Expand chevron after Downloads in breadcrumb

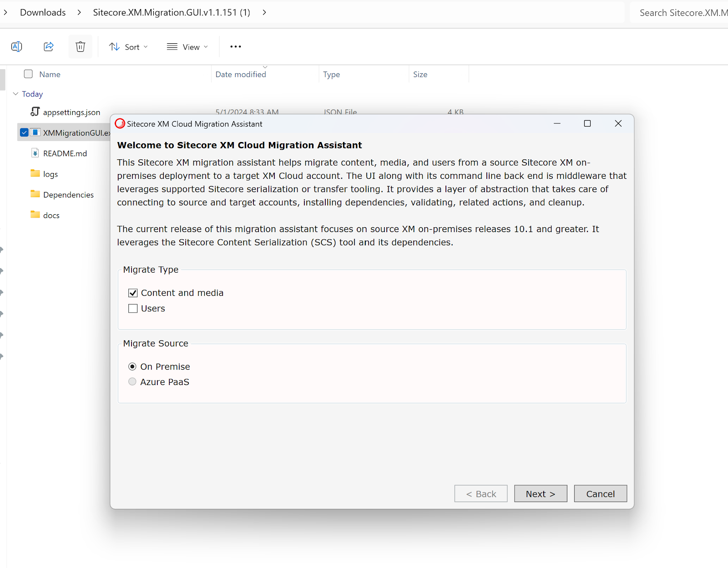pos(79,12)
